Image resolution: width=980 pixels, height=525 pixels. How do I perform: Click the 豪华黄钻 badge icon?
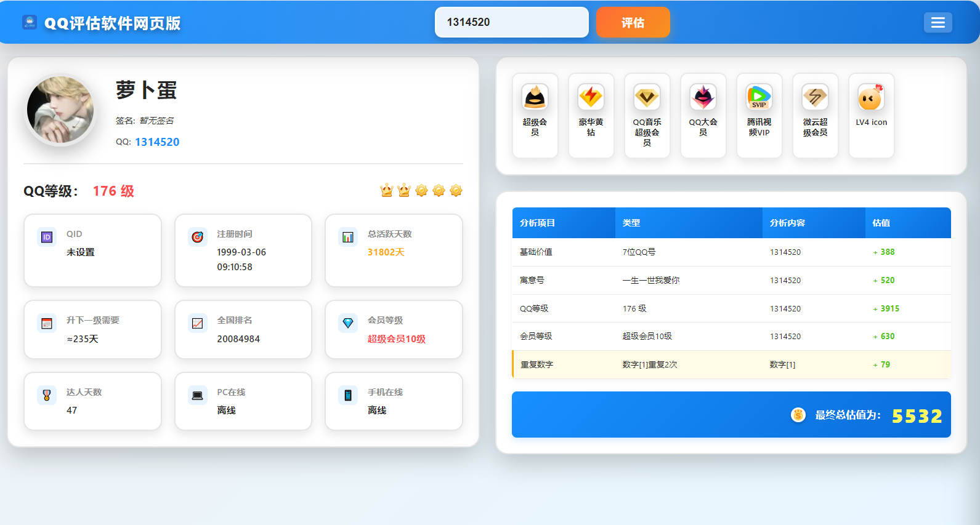(x=591, y=97)
